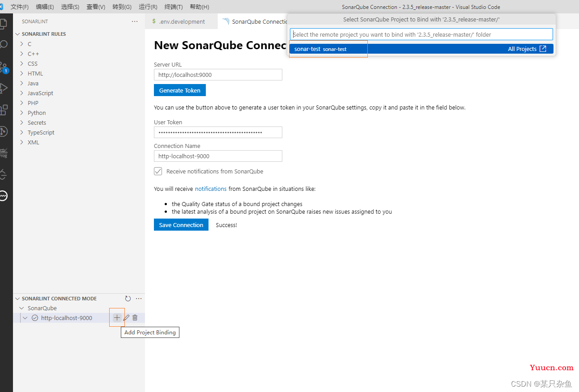Screen dimensions: 579x392
Task: Open the 运行(R) menu
Action: (x=148, y=7)
